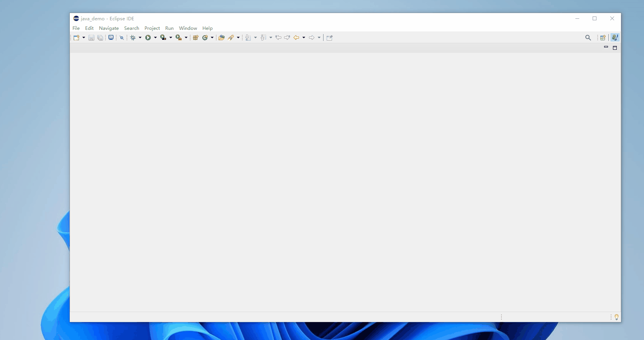The image size is (644, 340).
Task: Click the New Java Package icon
Action: point(195,38)
